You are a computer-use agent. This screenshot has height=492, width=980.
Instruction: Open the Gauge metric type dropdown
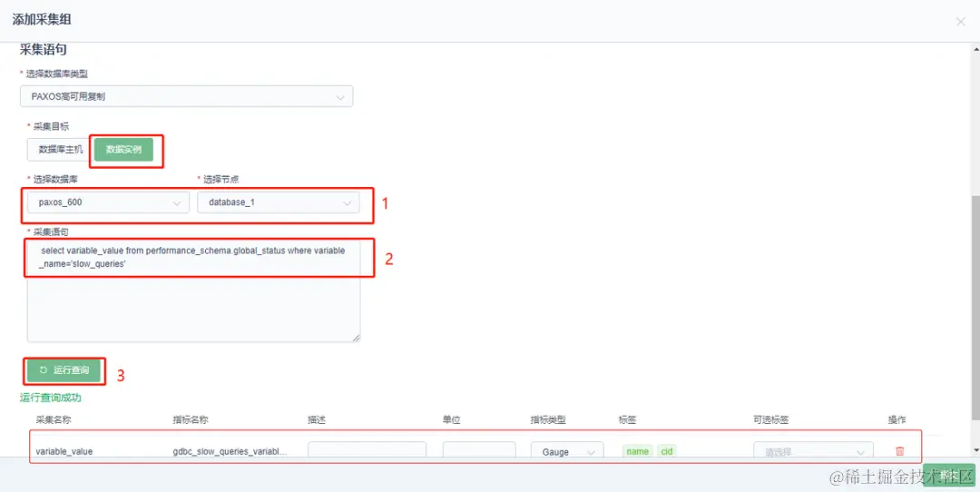tap(567, 451)
